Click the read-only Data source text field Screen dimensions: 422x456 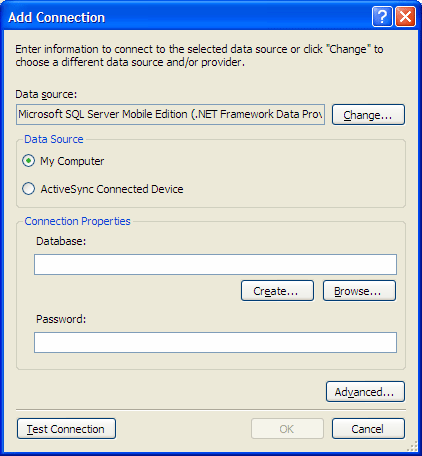170,114
